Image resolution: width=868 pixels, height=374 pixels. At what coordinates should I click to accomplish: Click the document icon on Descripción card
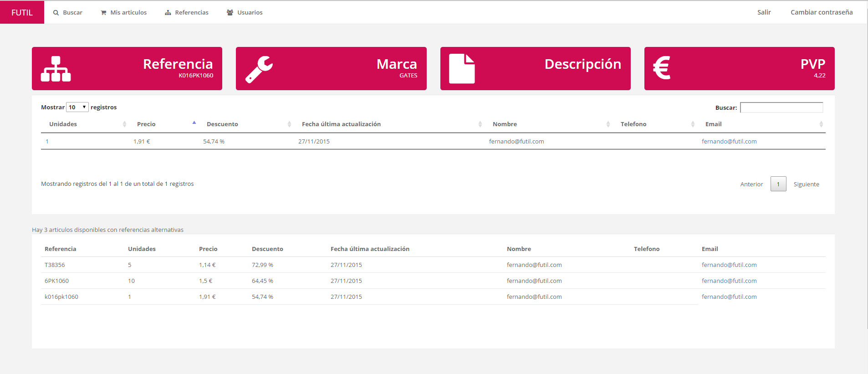tap(462, 69)
